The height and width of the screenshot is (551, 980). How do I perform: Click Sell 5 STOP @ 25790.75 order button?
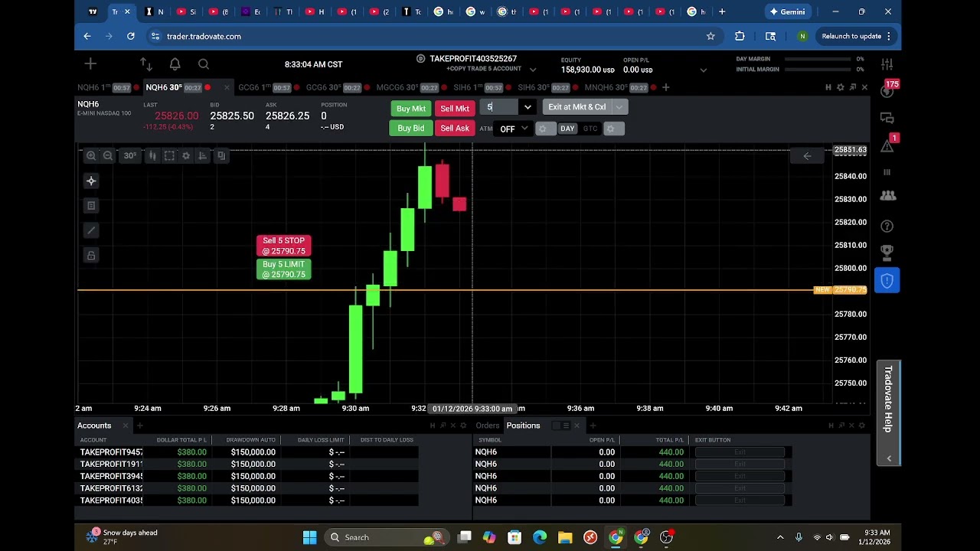pos(284,246)
